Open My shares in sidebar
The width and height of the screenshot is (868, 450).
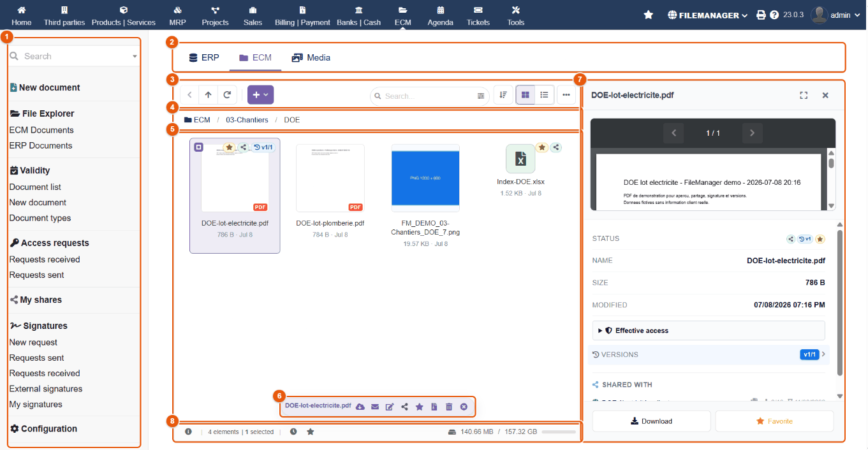coord(36,300)
